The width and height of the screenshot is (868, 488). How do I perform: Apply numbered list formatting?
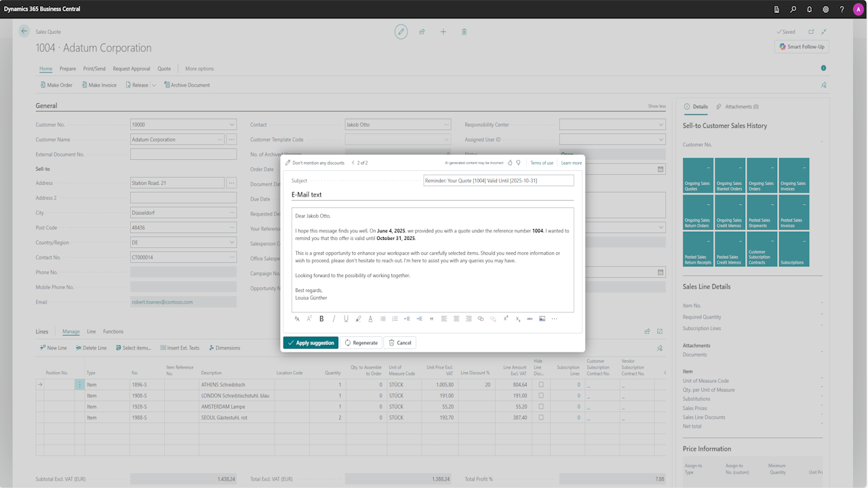point(395,319)
